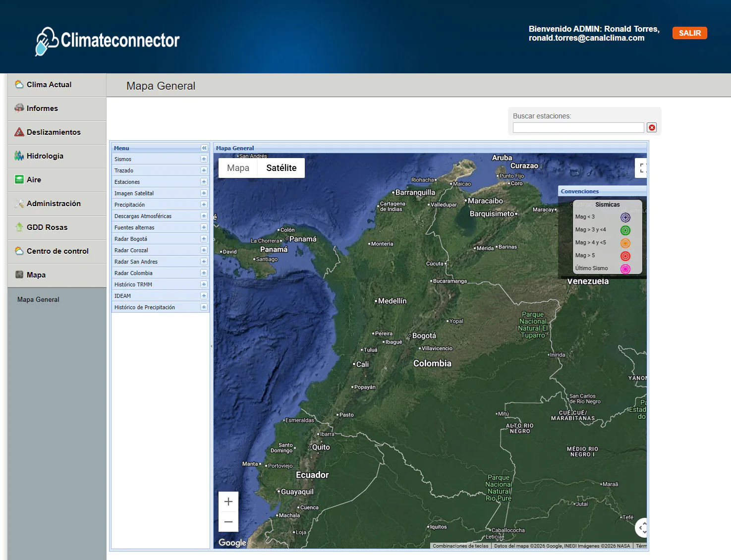Viewport: 731px width, 560px height.
Task: Open the Hidrología section icon
Action: click(x=19, y=156)
